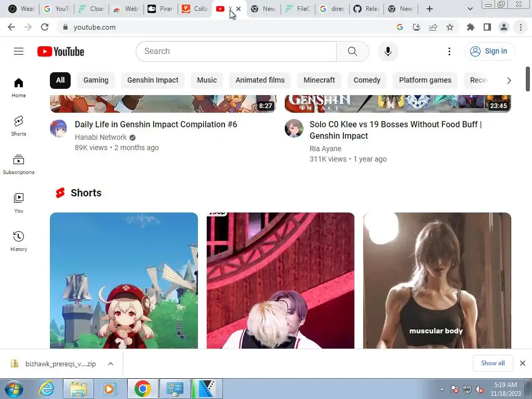Share this page icon
Image resolution: width=532 pixels, height=399 pixels.
[x=433, y=27]
